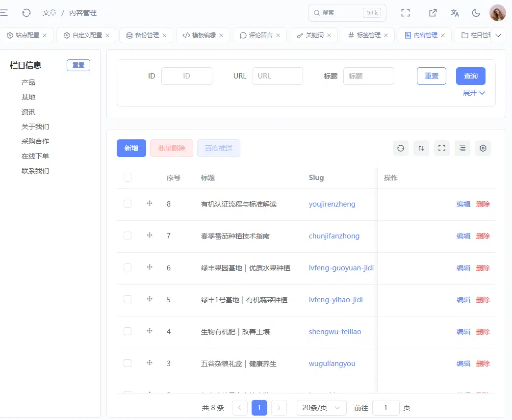Open the table density lines icon

462,148
